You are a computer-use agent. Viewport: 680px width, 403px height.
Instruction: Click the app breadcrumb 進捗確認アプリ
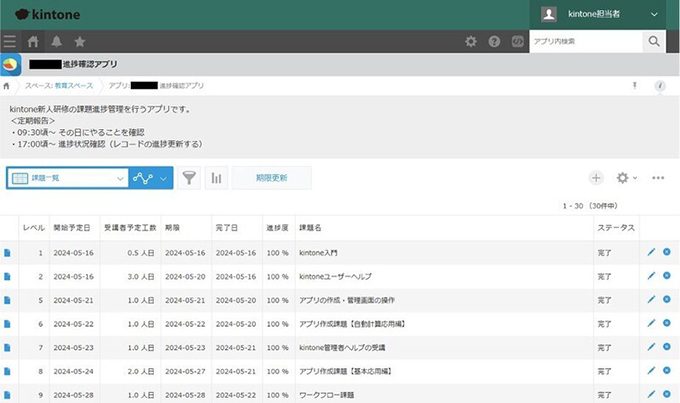pyautogui.click(x=181, y=86)
